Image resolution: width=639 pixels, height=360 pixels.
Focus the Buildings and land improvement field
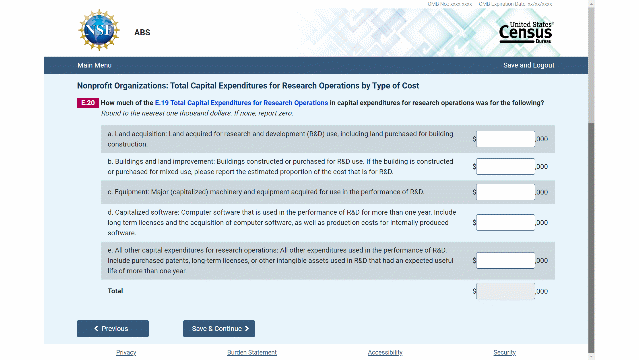coord(505,166)
